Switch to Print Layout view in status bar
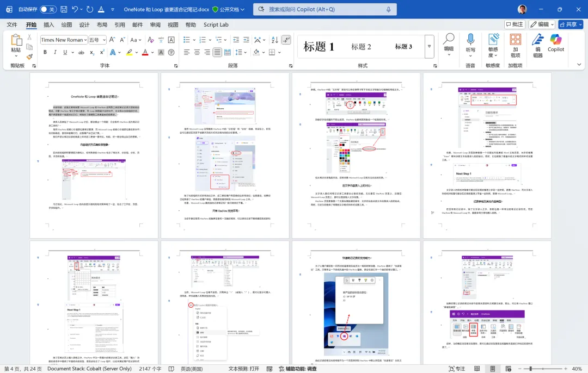 [x=492, y=369]
